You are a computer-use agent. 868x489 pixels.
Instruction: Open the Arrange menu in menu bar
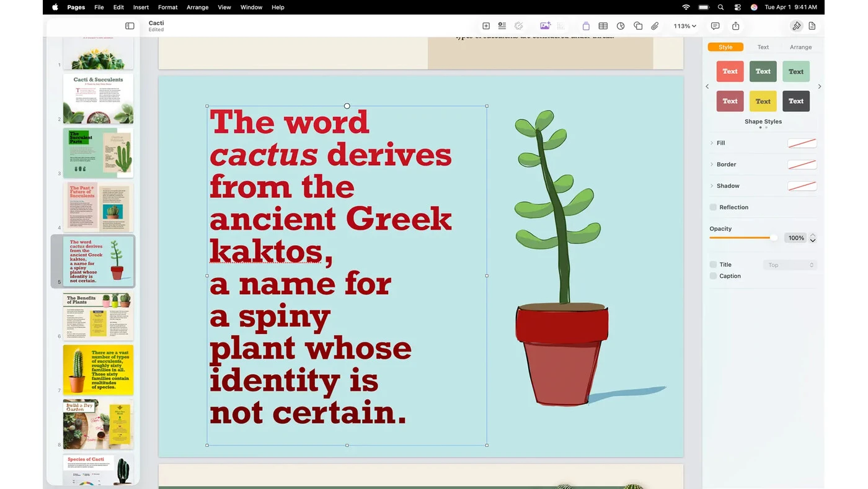click(197, 7)
